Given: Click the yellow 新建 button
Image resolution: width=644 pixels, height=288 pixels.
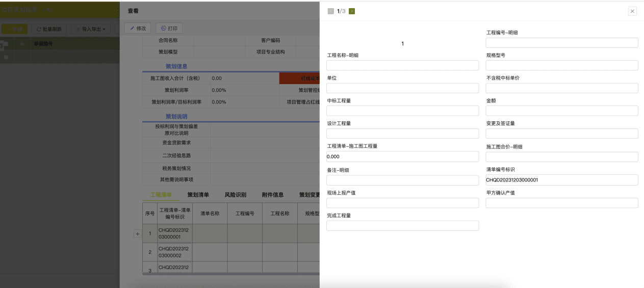Looking at the screenshot, I should point(14,29).
